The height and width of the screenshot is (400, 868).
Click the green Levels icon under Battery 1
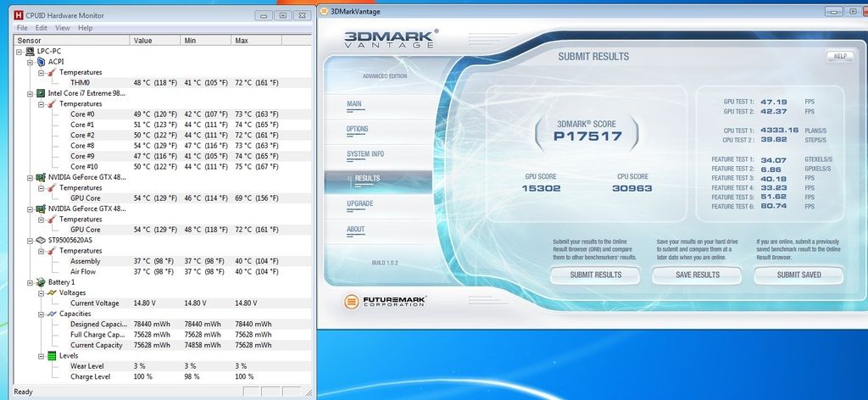(52, 356)
